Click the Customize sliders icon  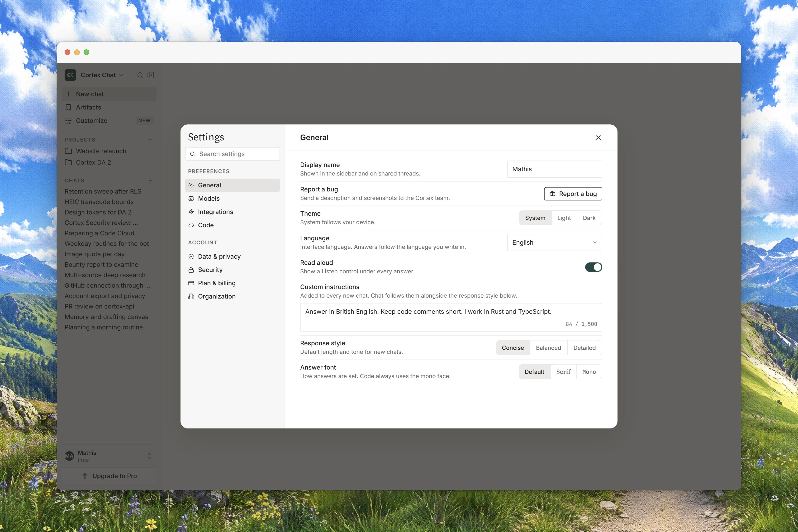[x=69, y=120]
